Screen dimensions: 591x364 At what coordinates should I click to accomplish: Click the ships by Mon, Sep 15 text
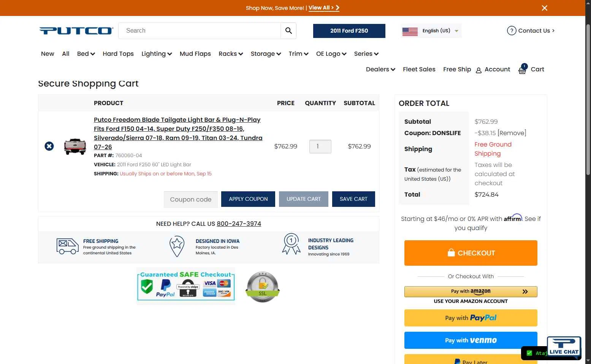[x=166, y=174]
